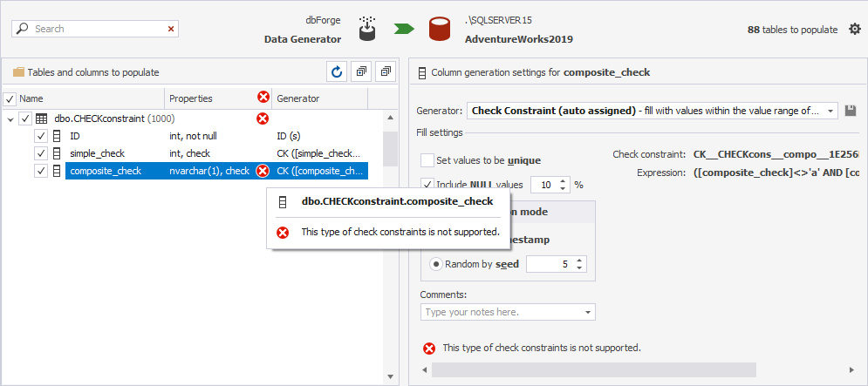This screenshot has width=868, height=386.
Task: Click the error icon in column header
Action: tap(263, 98)
